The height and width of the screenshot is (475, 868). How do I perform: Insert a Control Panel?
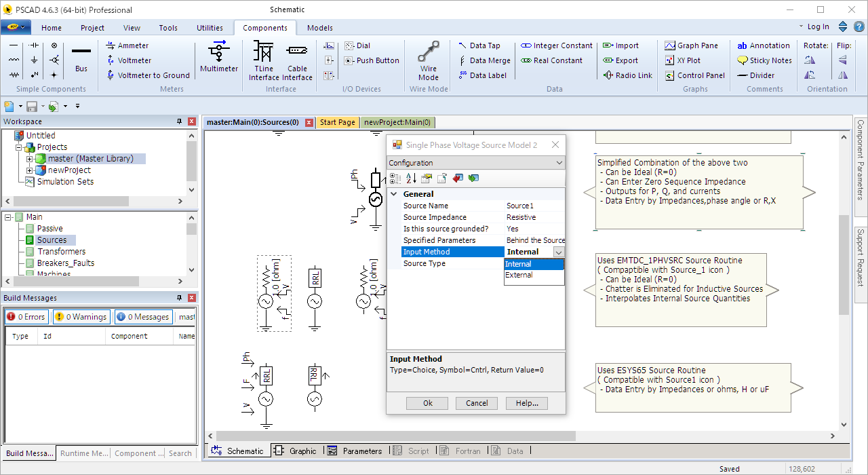click(694, 75)
